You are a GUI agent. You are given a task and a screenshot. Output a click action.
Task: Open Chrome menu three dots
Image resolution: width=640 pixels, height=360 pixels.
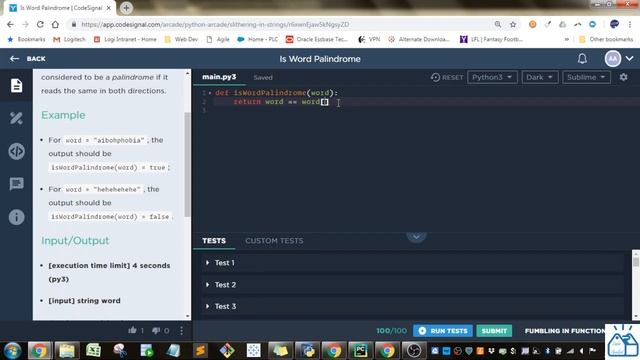pyautogui.click(x=630, y=24)
